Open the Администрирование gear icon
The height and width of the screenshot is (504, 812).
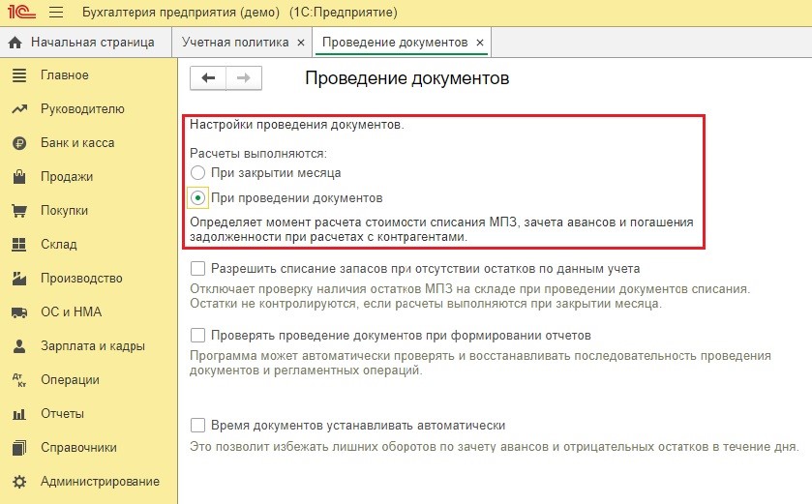pos(18,482)
